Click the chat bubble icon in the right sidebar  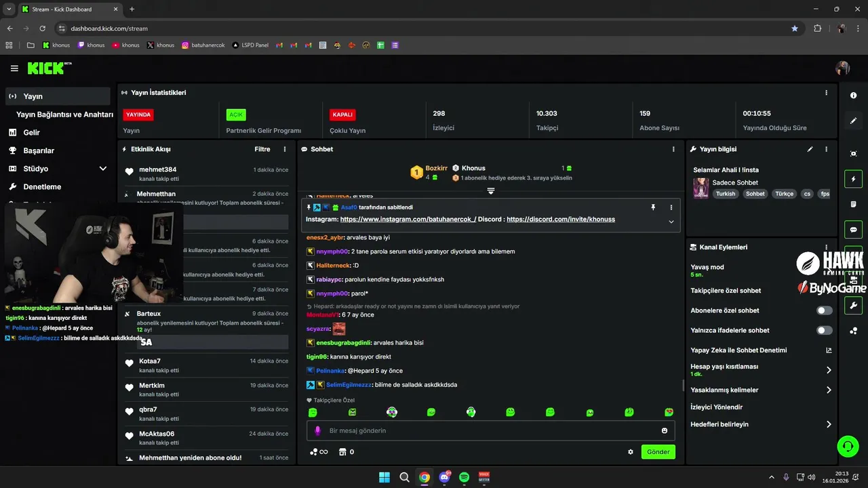point(853,230)
